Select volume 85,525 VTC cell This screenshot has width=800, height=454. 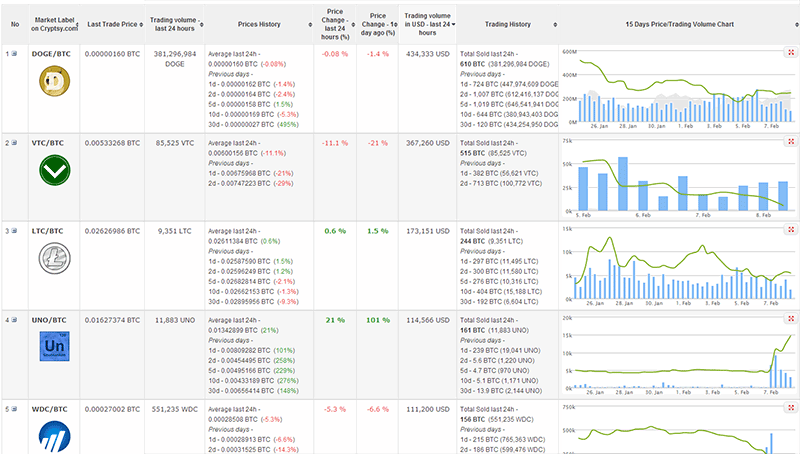(x=174, y=143)
